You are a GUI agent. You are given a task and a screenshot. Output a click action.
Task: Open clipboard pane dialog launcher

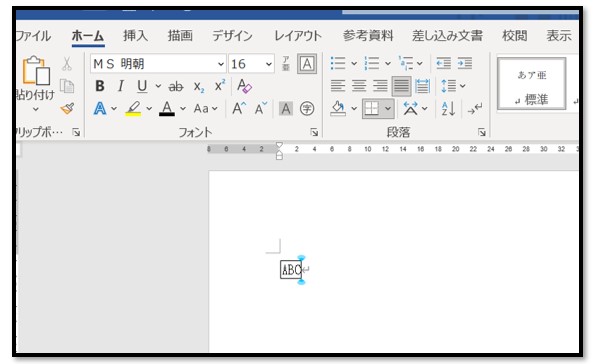pyautogui.click(x=76, y=132)
